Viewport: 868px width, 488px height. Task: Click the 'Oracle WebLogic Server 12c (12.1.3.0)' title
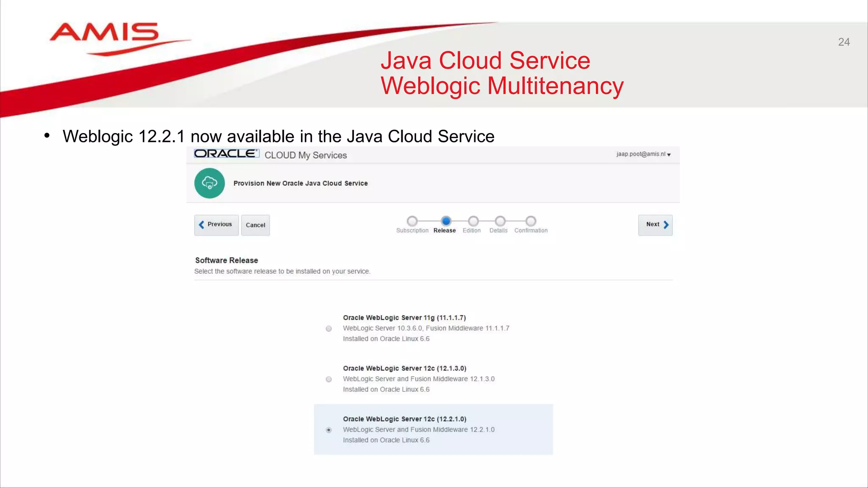click(x=405, y=369)
